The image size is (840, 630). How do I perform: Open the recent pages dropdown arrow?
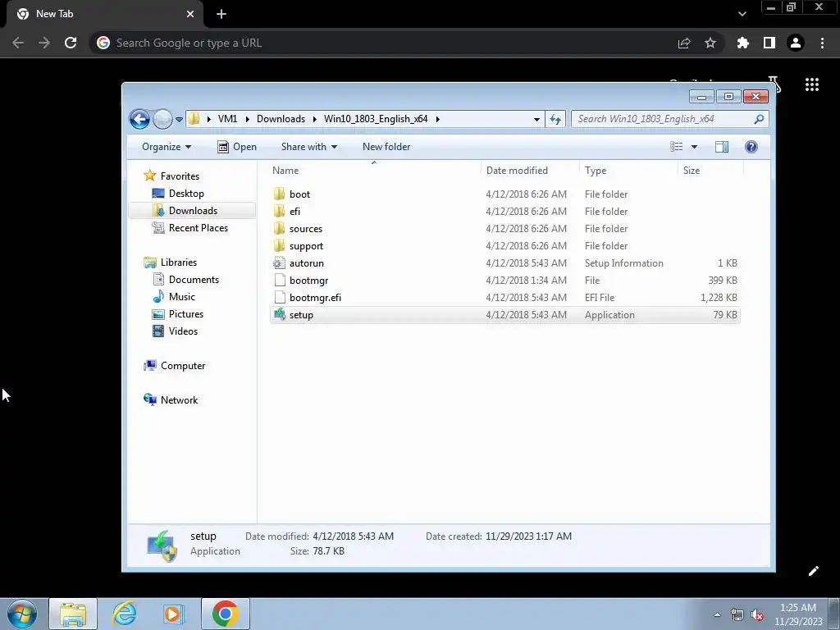coord(179,120)
